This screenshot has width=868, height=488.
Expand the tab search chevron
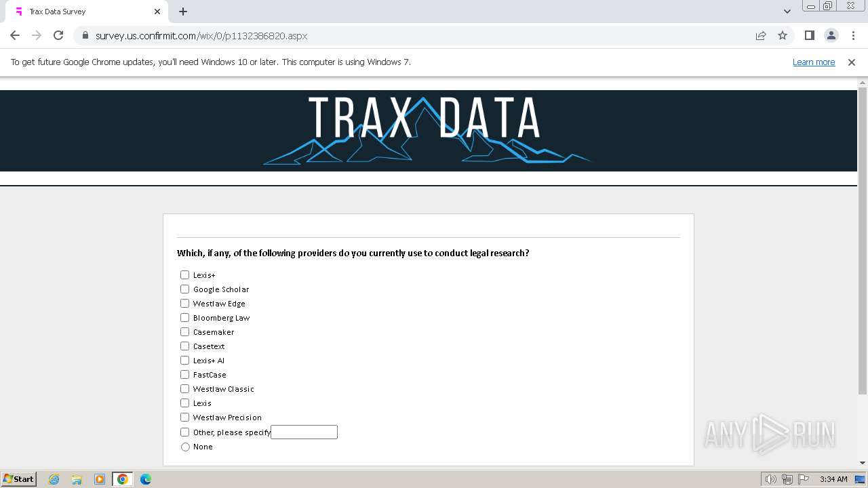tap(787, 12)
